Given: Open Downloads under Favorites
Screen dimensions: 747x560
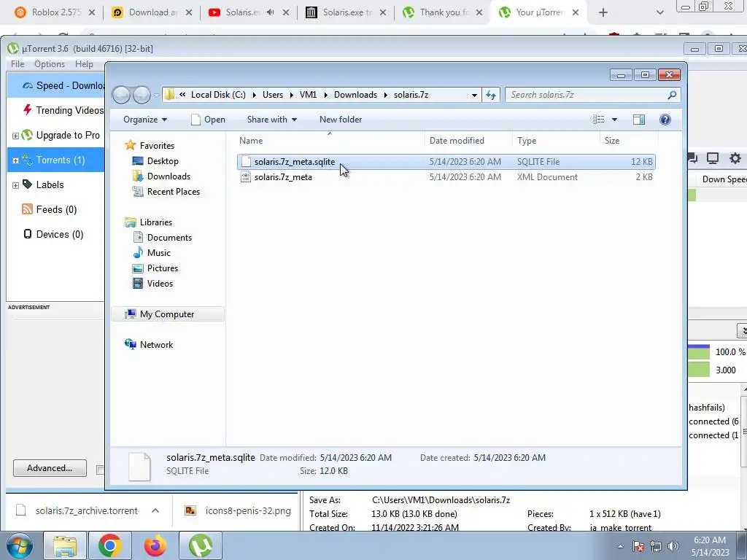Looking at the screenshot, I should point(169,176).
